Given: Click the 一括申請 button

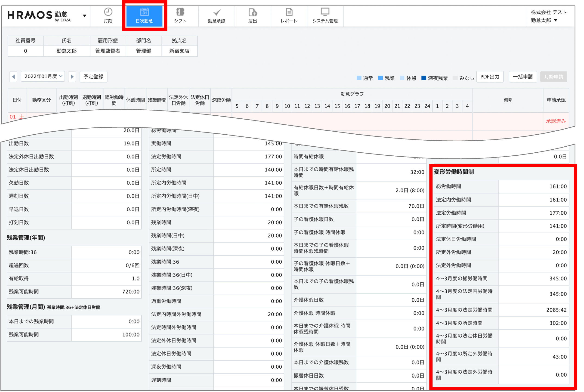Looking at the screenshot, I should [x=522, y=77].
